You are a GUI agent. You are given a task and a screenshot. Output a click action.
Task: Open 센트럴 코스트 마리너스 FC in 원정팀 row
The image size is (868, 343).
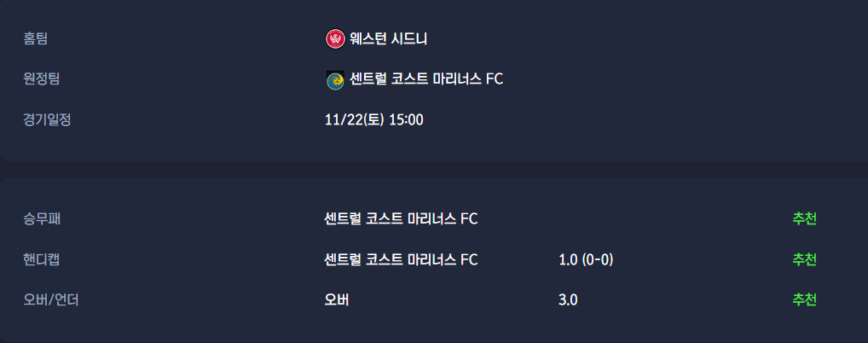click(426, 79)
